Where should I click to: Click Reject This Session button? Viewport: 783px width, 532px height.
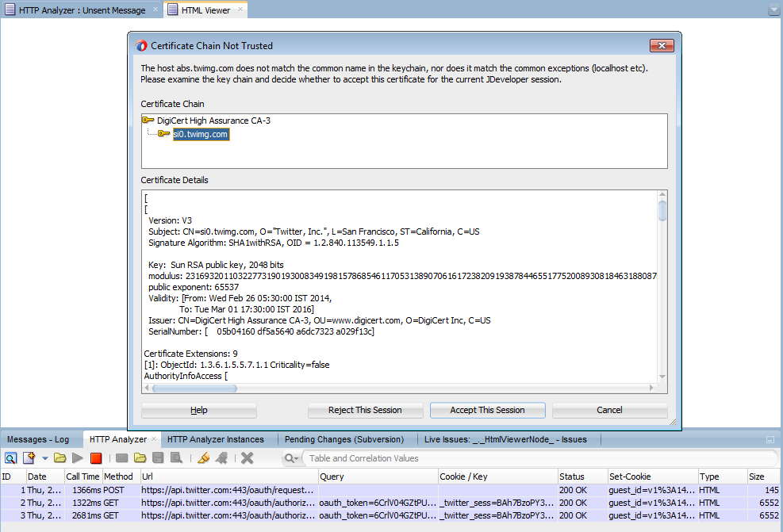click(x=365, y=410)
